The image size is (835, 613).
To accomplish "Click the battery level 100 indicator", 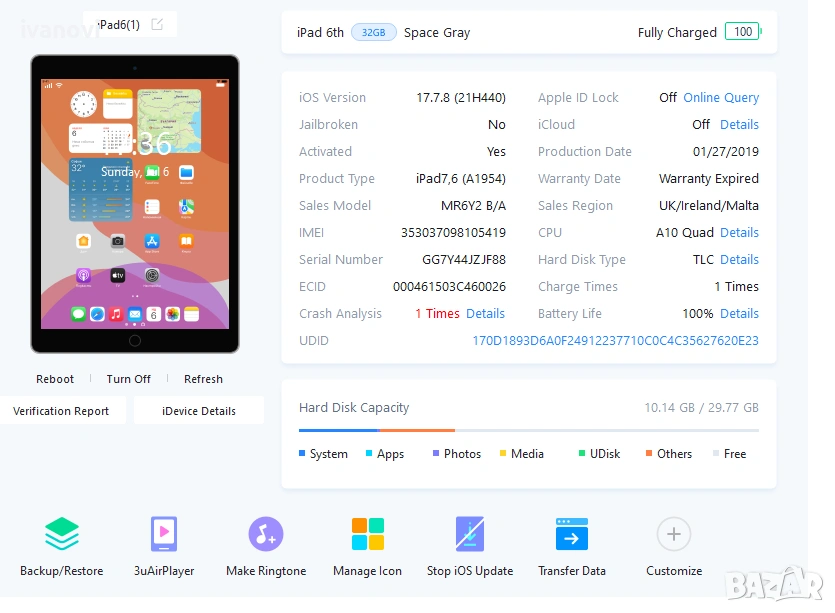I will click(x=742, y=32).
